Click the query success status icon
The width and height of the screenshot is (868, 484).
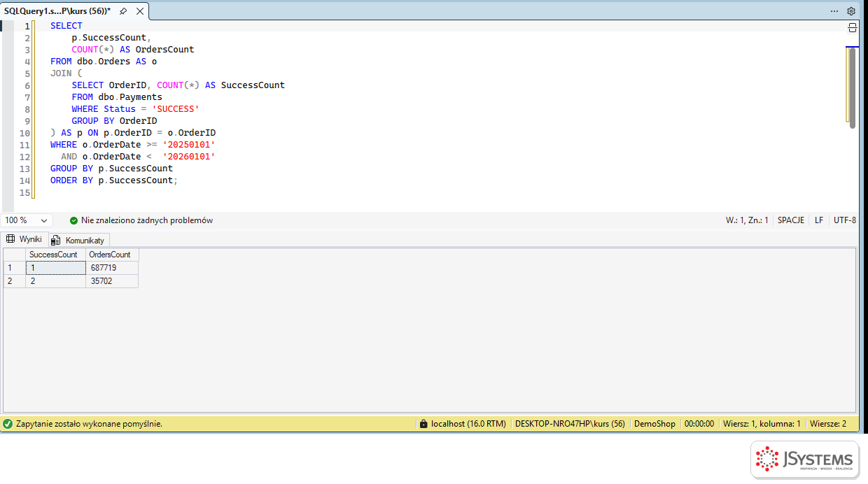tap(8, 424)
